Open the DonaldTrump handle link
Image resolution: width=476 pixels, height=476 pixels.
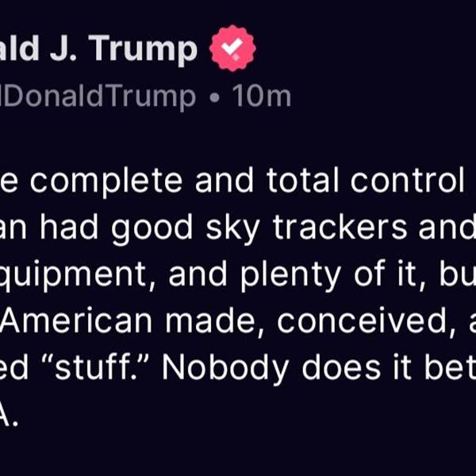pyautogui.click(x=98, y=97)
